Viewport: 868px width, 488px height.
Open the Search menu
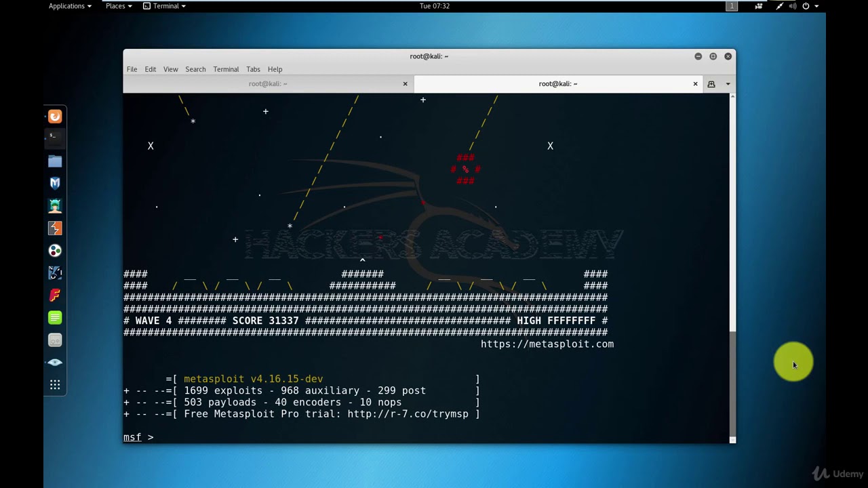[x=195, y=69]
